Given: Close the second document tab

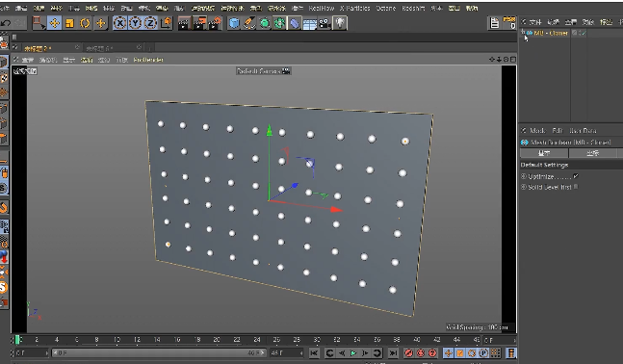Looking at the screenshot, I should (x=139, y=47).
